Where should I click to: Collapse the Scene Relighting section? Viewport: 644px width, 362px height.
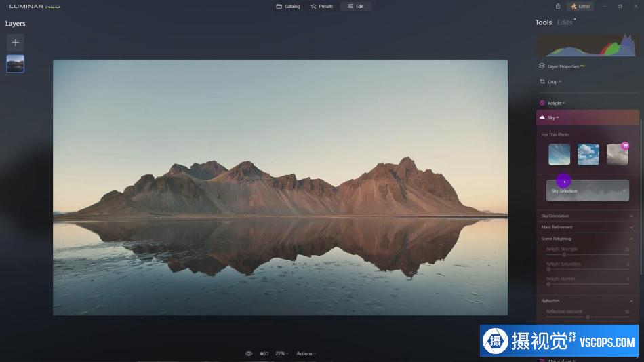(x=587, y=239)
